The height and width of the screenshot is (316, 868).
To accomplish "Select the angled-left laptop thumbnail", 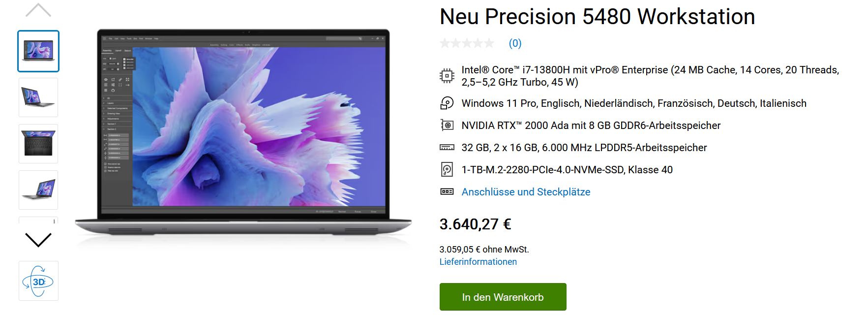I will (x=38, y=97).
